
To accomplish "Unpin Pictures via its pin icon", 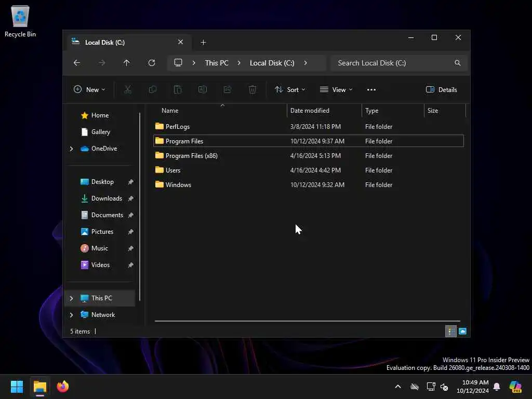I will (x=130, y=232).
